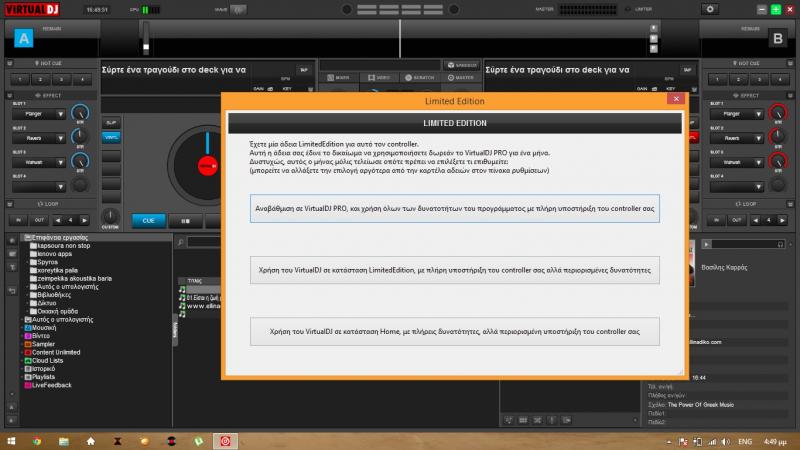The height and width of the screenshot is (450, 800).
Task: Open deck A slot 3 effect dropdown
Action: pos(39,162)
